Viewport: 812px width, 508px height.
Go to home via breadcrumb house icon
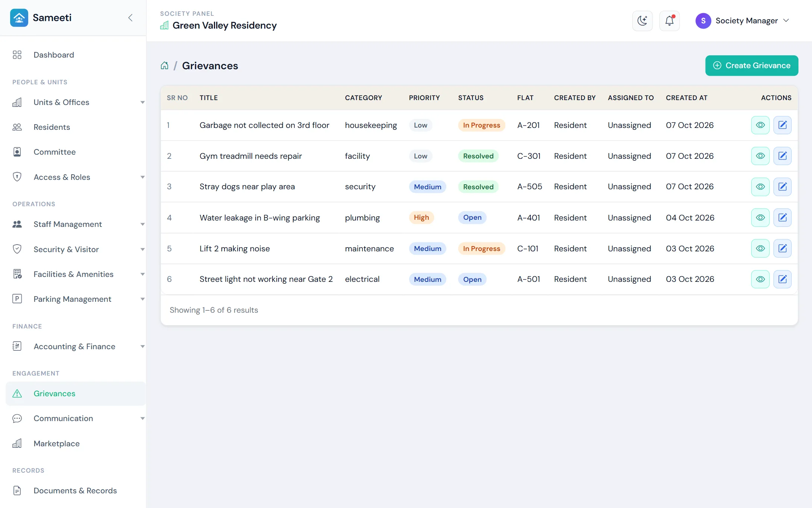click(164, 65)
